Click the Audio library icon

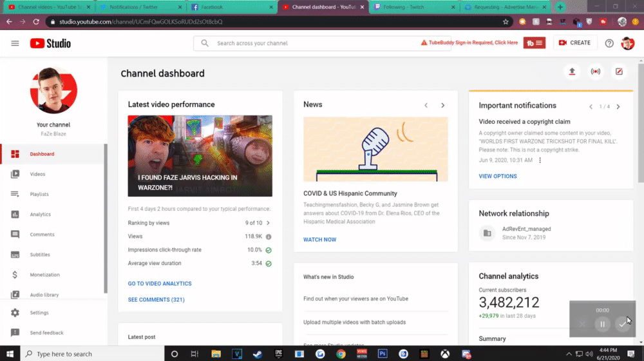click(x=15, y=295)
